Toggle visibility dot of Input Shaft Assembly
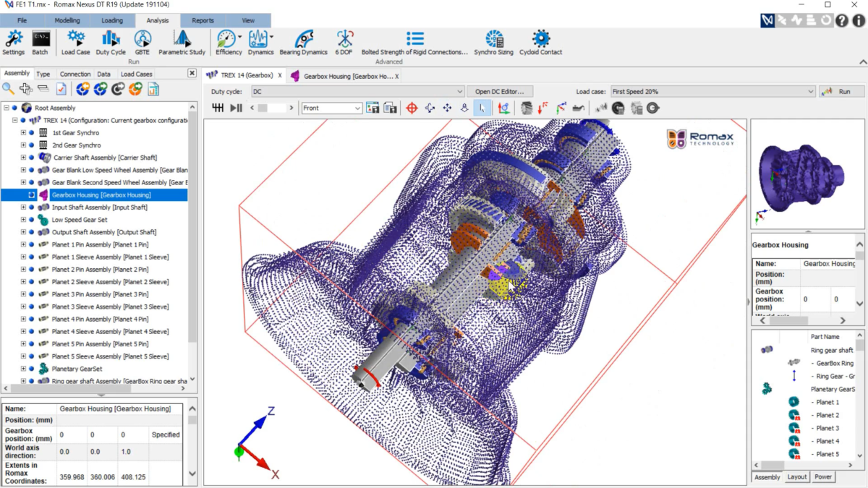 (x=32, y=207)
